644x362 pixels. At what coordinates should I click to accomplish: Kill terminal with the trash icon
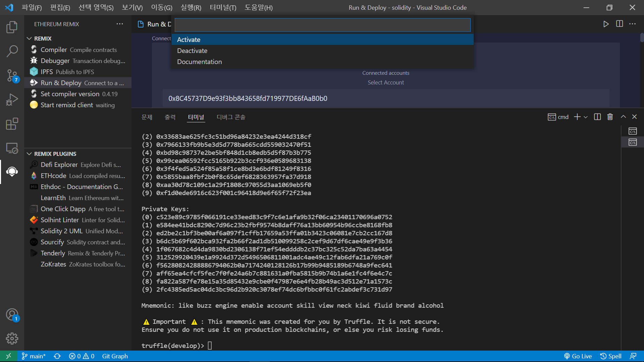[x=610, y=117]
